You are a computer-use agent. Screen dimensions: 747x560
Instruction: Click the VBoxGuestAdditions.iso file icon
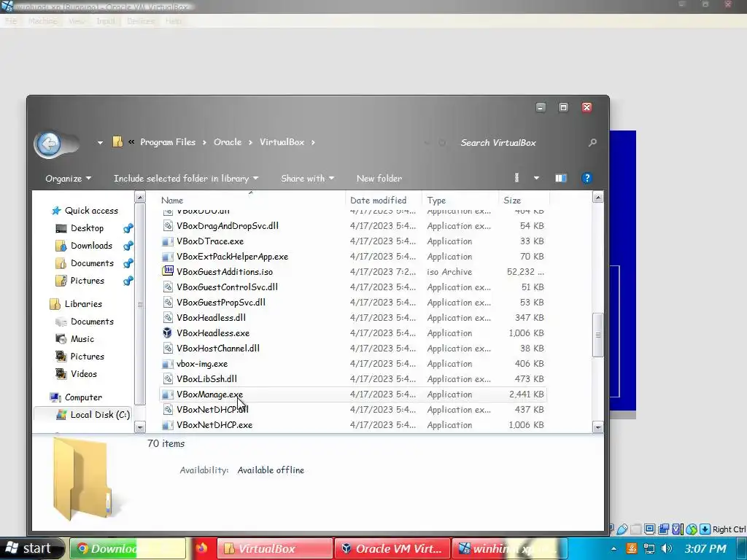(168, 271)
